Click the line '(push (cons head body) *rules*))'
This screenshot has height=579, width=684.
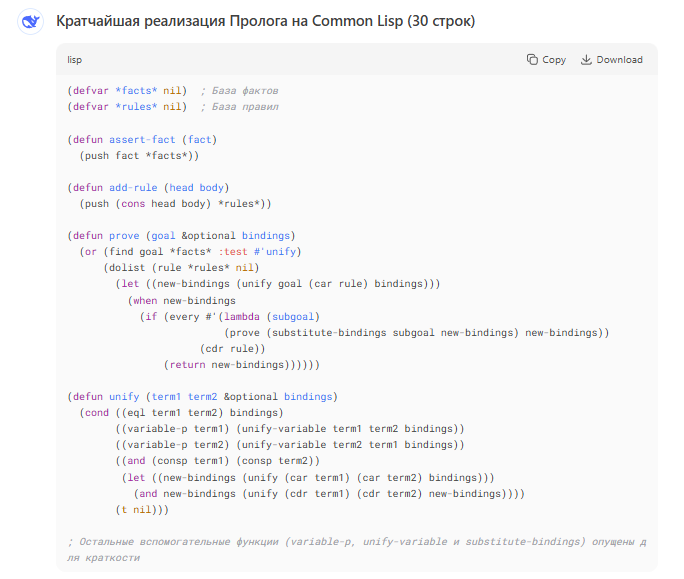point(175,204)
